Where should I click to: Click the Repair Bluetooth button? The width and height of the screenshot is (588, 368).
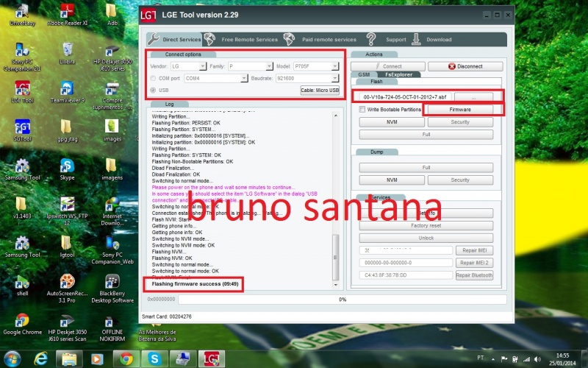point(474,275)
